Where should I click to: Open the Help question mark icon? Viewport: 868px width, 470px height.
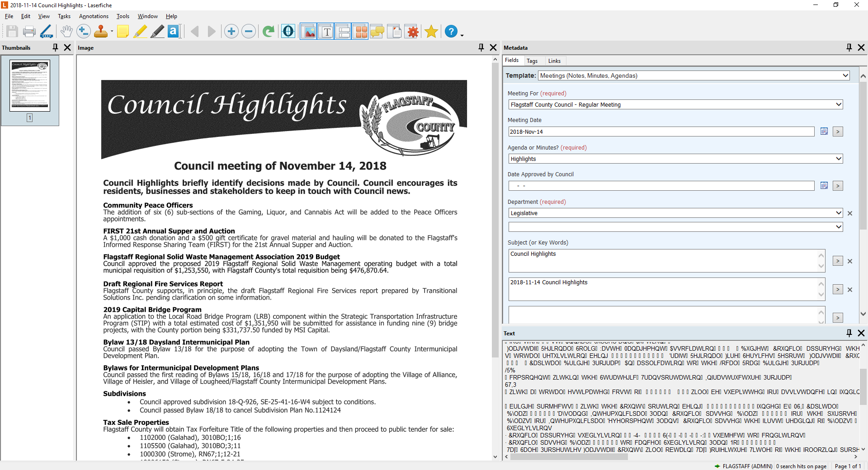pyautogui.click(x=451, y=31)
